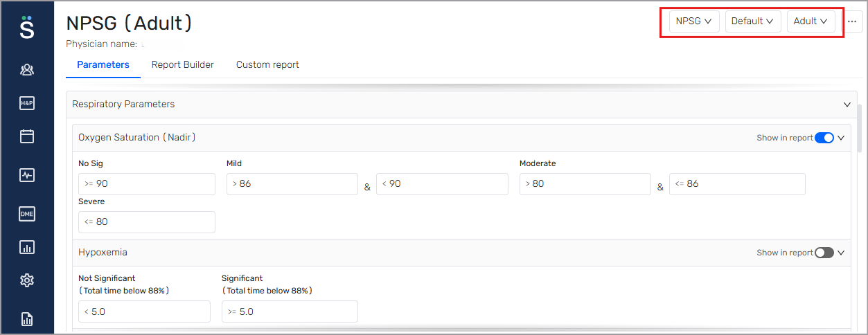
Task: Open the DME sidebar icon
Action: point(27,214)
